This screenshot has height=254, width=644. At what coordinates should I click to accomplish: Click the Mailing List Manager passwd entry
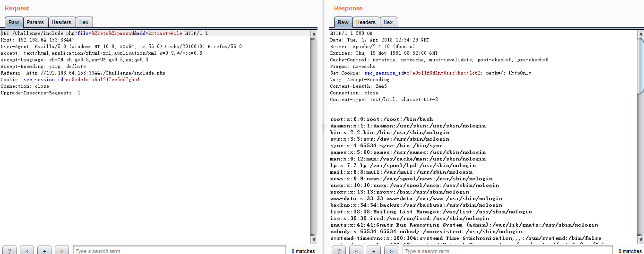click(x=431, y=212)
